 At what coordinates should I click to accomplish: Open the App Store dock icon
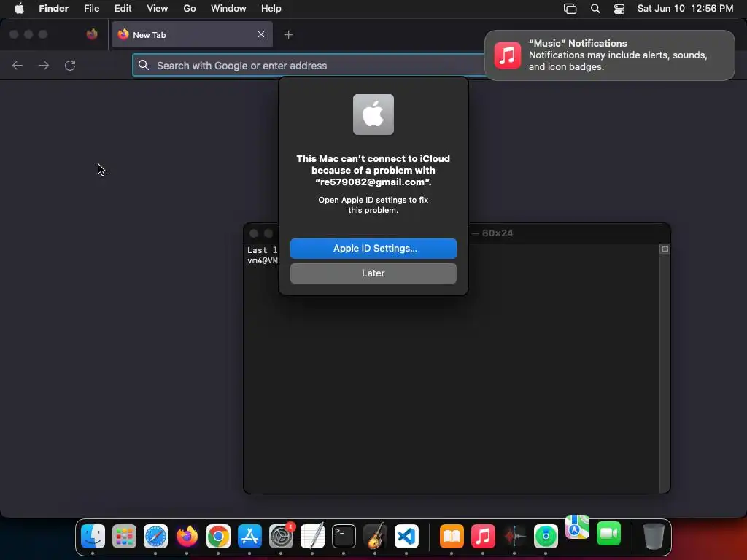[249, 536]
